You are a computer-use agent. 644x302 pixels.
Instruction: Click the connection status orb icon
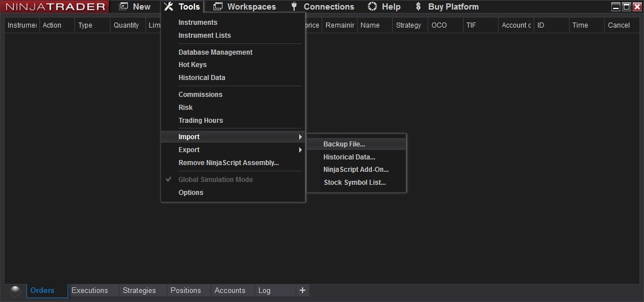[15, 291]
